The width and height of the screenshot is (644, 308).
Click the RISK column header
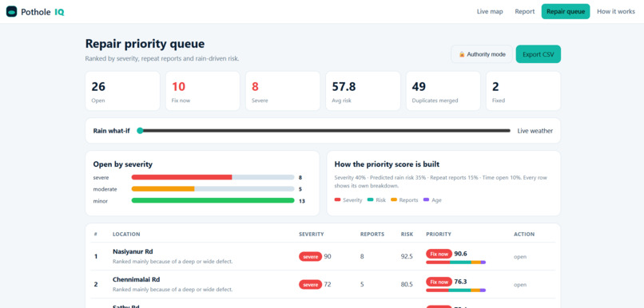coord(407,234)
